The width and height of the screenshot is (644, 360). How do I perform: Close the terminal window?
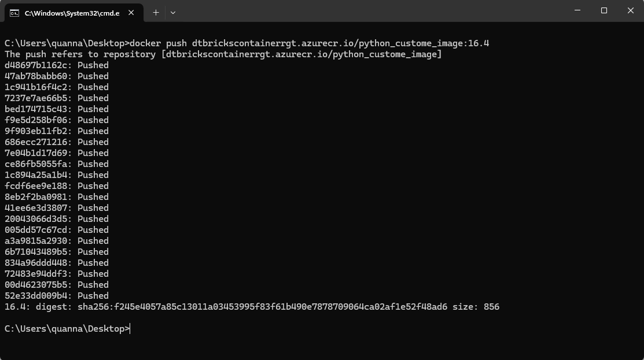pyautogui.click(x=631, y=11)
